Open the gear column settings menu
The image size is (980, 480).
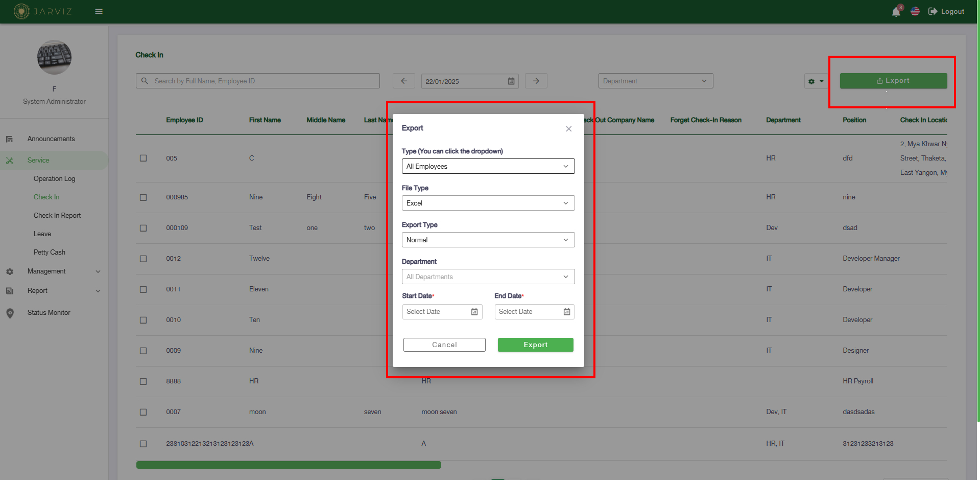click(x=816, y=81)
